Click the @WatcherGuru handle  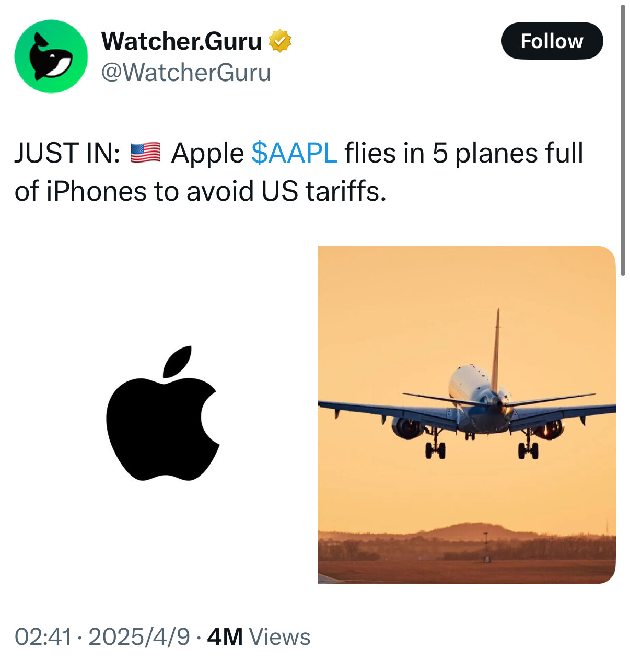(x=185, y=73)
